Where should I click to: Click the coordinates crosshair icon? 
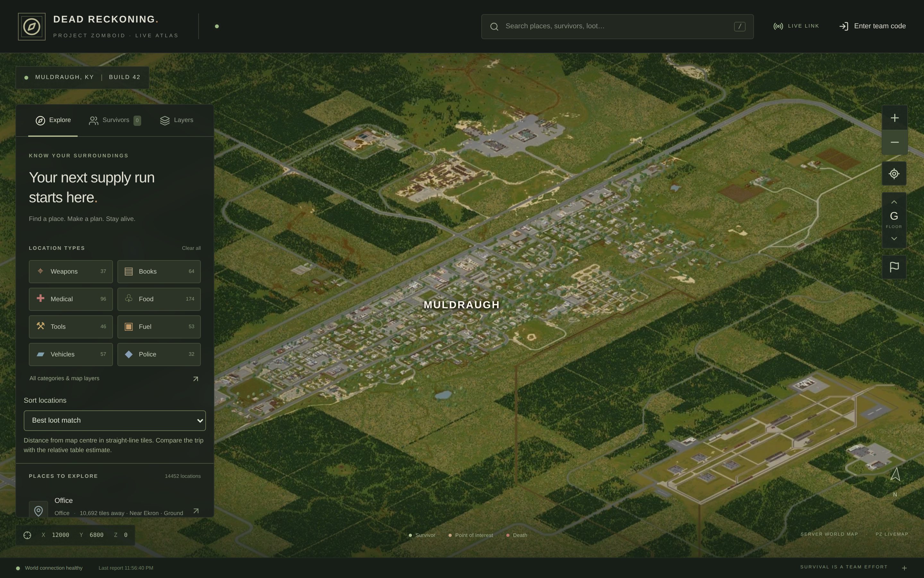(x=27, y=535)
